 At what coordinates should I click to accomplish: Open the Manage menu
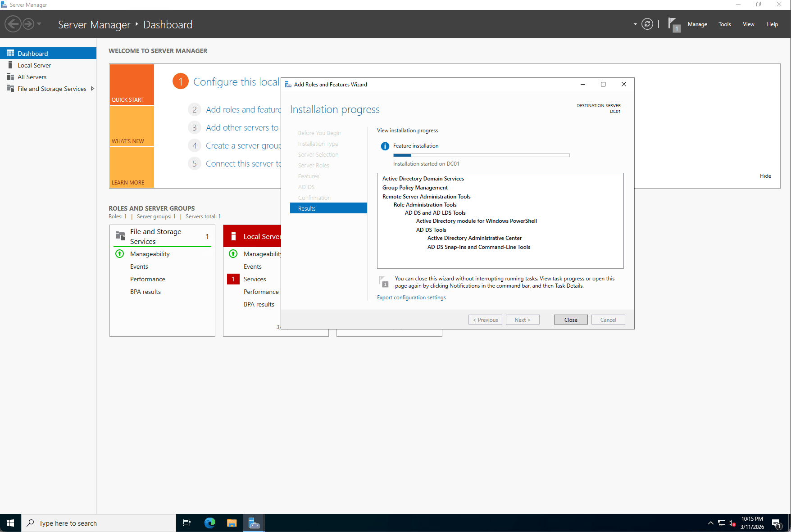click(697, 24)
